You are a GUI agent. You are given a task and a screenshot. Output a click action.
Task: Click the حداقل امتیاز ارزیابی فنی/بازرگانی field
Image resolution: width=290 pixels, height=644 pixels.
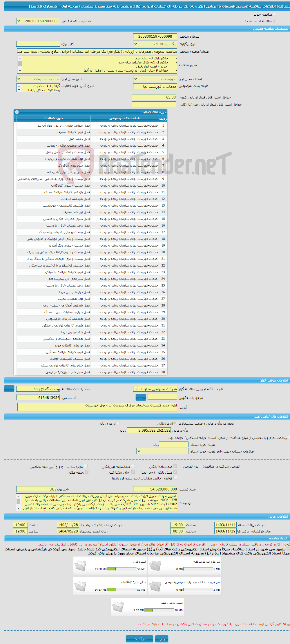(154, 104)
